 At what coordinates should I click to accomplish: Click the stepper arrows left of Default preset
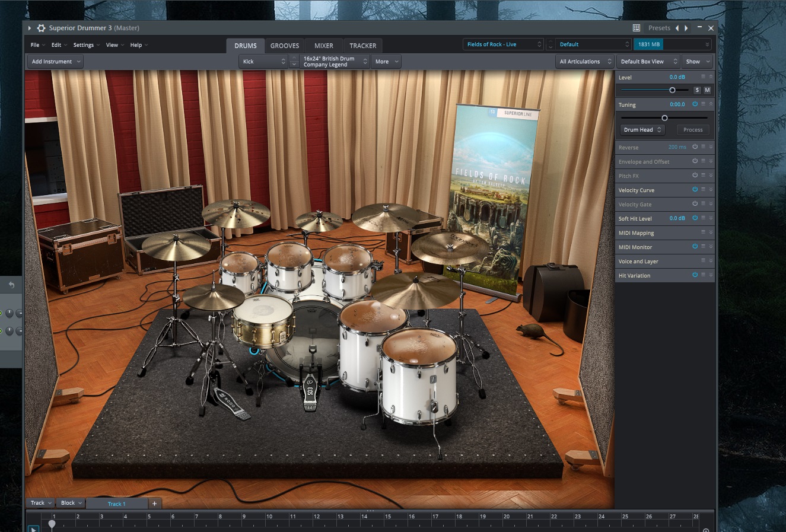tap(550, 44)
